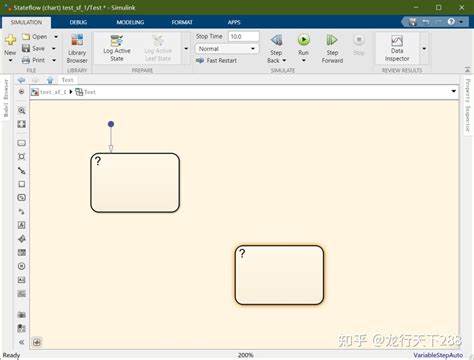Click Log Active State icon
This screenshot has width=474, height=360.
[117, 41]
